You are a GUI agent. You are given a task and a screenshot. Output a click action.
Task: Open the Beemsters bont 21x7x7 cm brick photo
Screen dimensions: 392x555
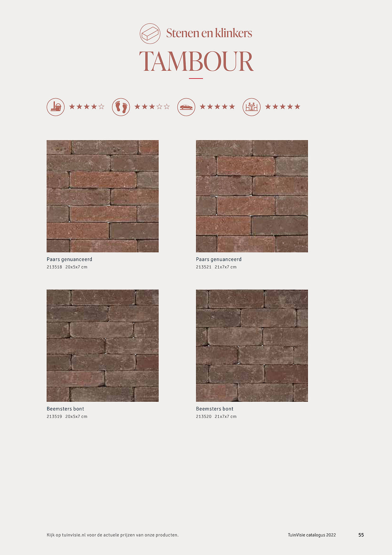[252, 346]
